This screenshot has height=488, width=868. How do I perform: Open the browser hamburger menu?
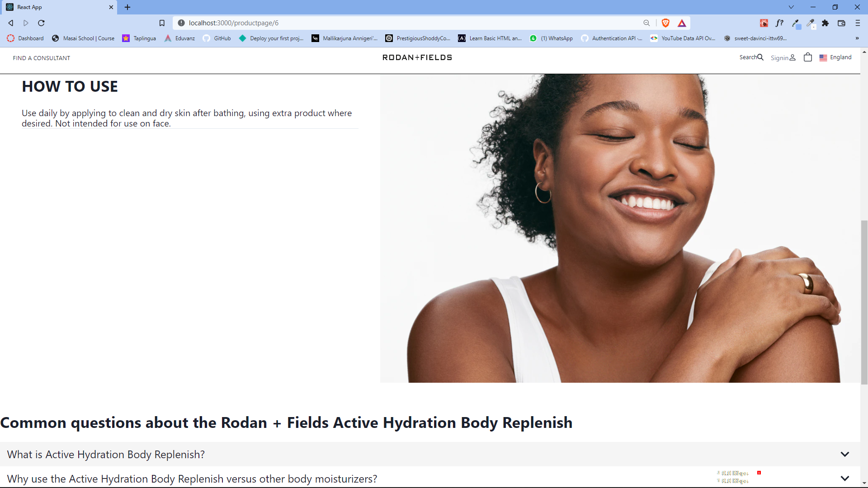[x=858, y=23]
